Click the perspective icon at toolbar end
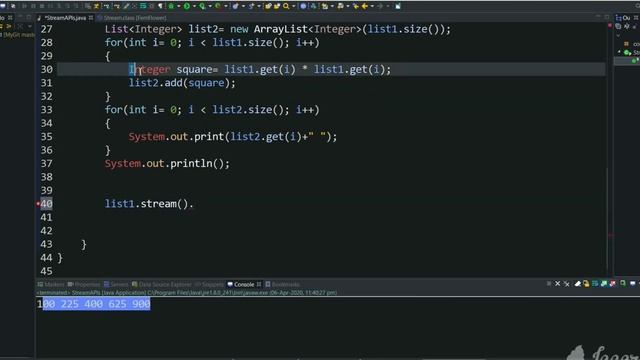Image resolution: width=640 pixels, height=360 pixels. tap(398, 6)
